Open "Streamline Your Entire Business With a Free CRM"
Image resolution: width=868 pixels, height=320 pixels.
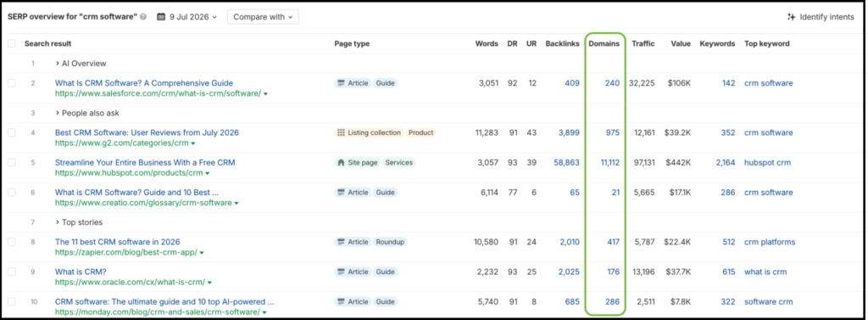pos(145,162)
